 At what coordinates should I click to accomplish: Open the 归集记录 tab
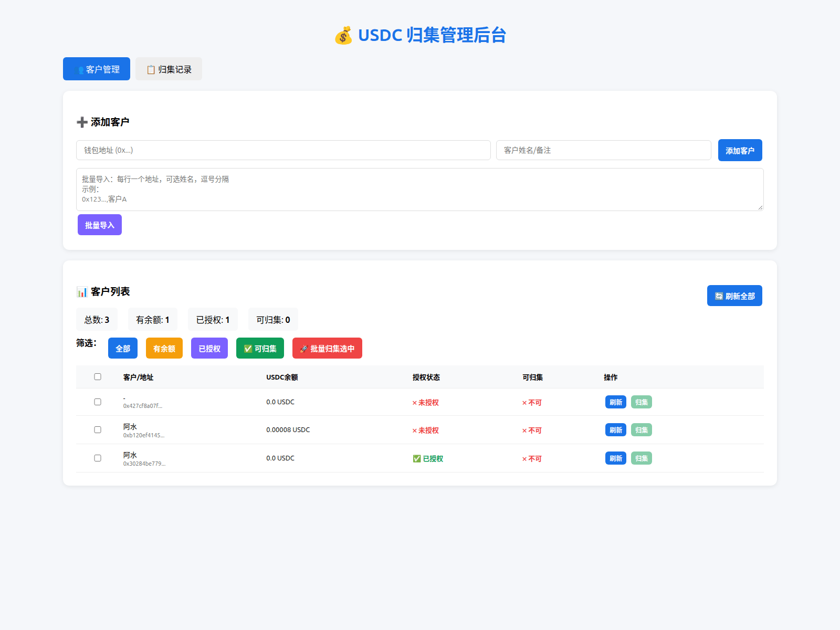169,69
